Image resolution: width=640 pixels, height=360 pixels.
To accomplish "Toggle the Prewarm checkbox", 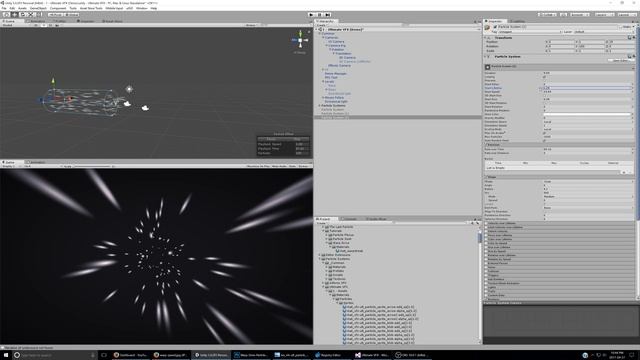I will [x=545, y=80].
